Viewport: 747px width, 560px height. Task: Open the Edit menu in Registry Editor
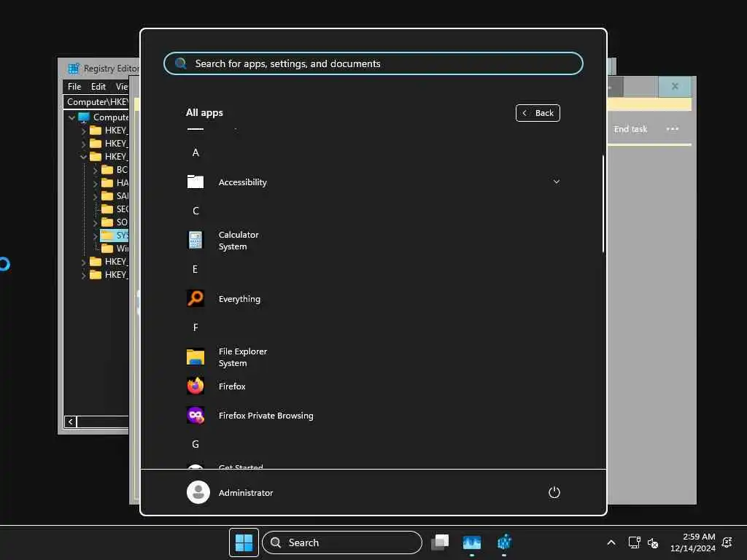98,87
